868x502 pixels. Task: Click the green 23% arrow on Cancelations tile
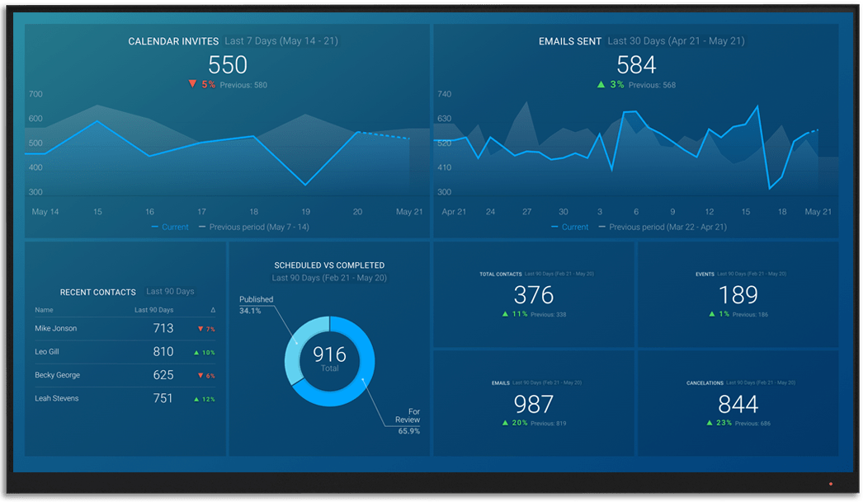pos(710,422)
